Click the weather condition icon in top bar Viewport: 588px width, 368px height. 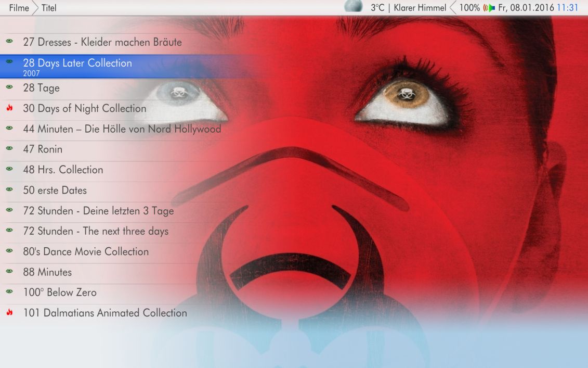point(353,6)
